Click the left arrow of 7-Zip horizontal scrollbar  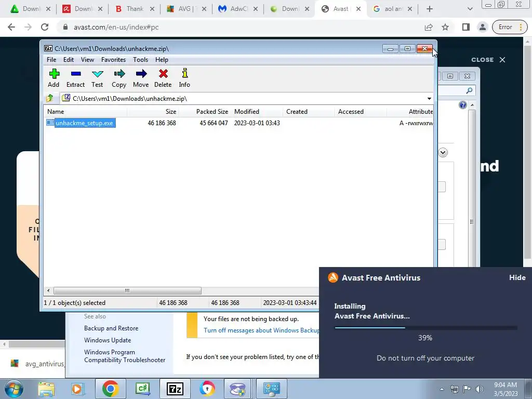tap(48, 291)
